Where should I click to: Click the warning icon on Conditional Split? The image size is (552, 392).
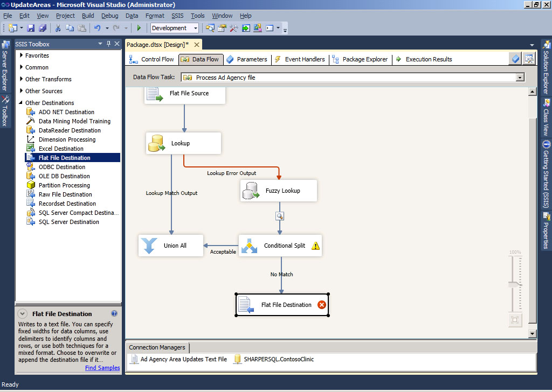click(x=316, y=246)
